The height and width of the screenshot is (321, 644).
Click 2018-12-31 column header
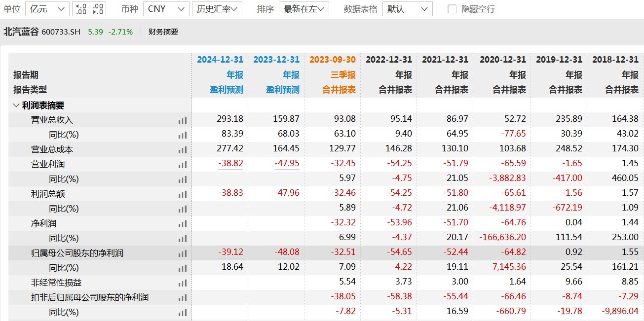[x=615, y=59]
